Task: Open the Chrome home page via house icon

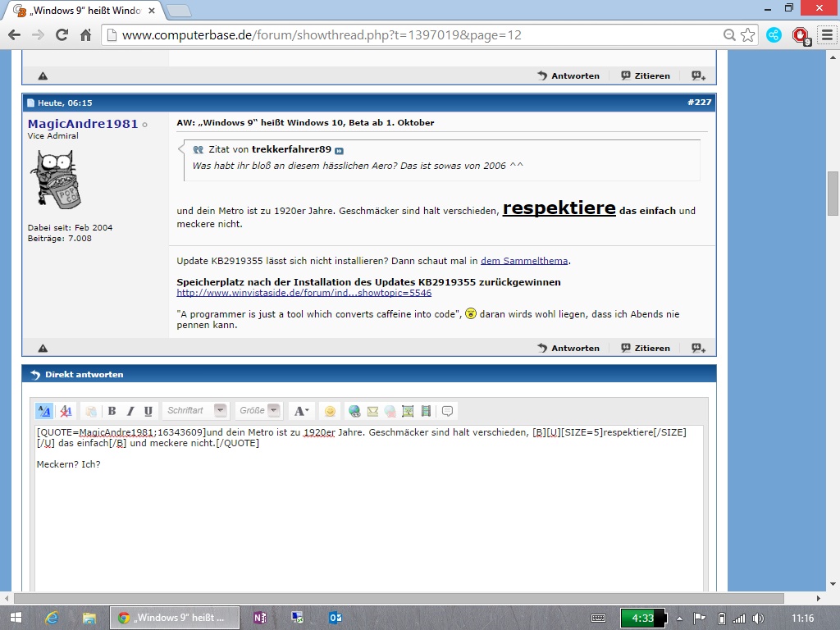Action: click(x=85, y=35)
